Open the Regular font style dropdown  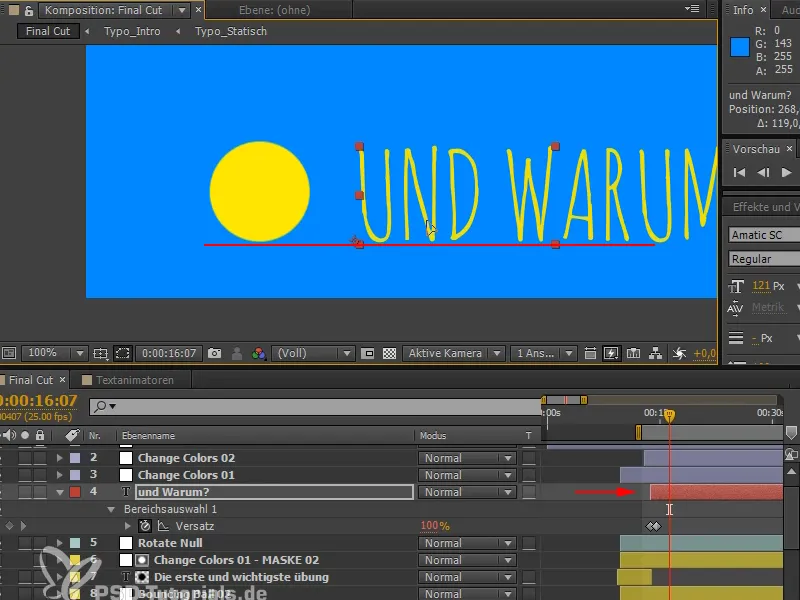pos(764,259)
